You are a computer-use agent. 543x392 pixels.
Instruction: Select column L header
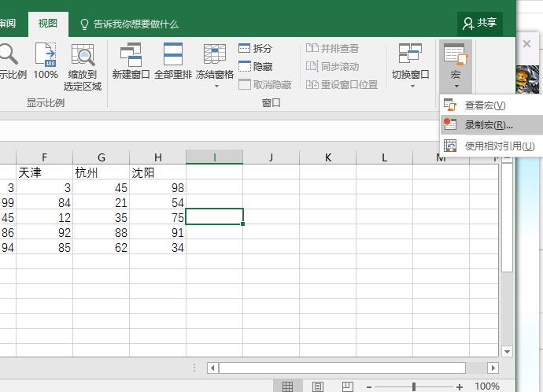(x=384, y=157)
